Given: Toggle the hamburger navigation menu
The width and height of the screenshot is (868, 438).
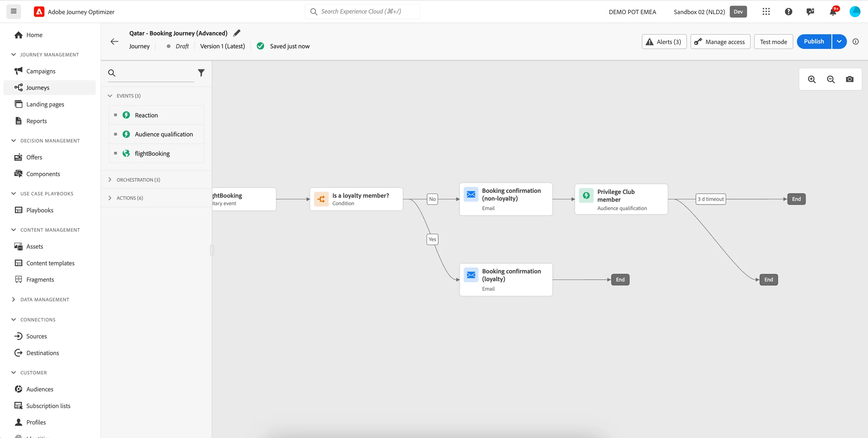Looking at the screenshot, I should click(14, 12).
